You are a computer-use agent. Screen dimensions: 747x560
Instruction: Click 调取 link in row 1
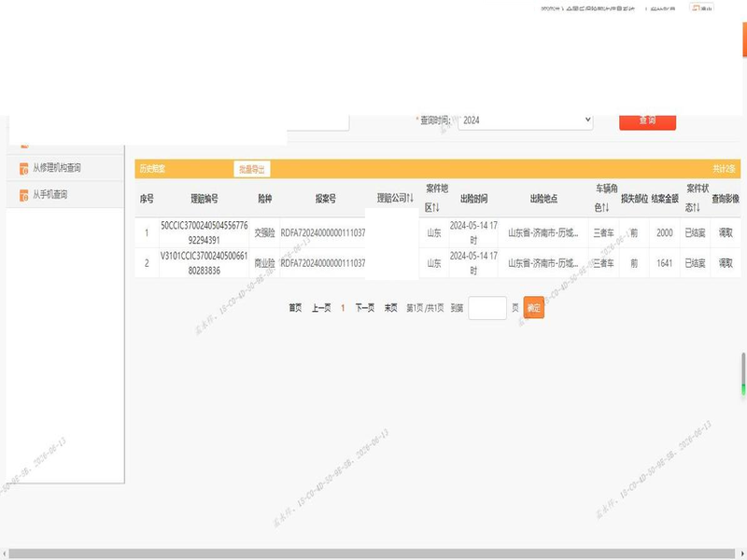[x=726, y=232]
